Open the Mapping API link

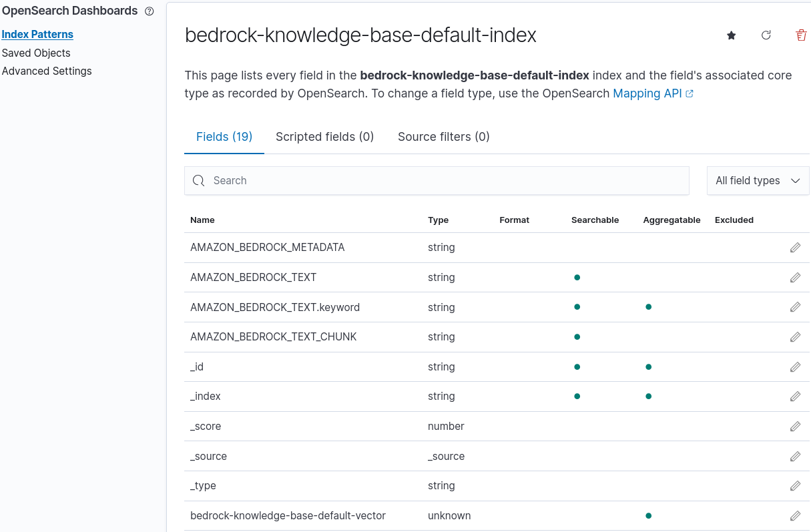pos(653,93)
